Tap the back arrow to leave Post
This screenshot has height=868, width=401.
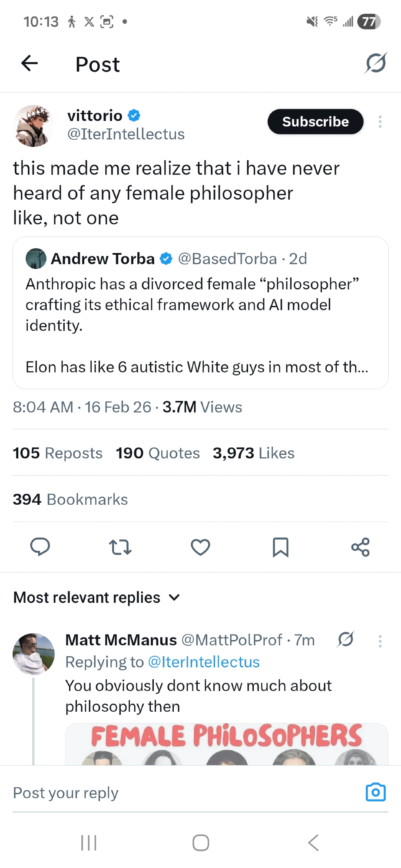pyautogui.click(x=30, y=63)
